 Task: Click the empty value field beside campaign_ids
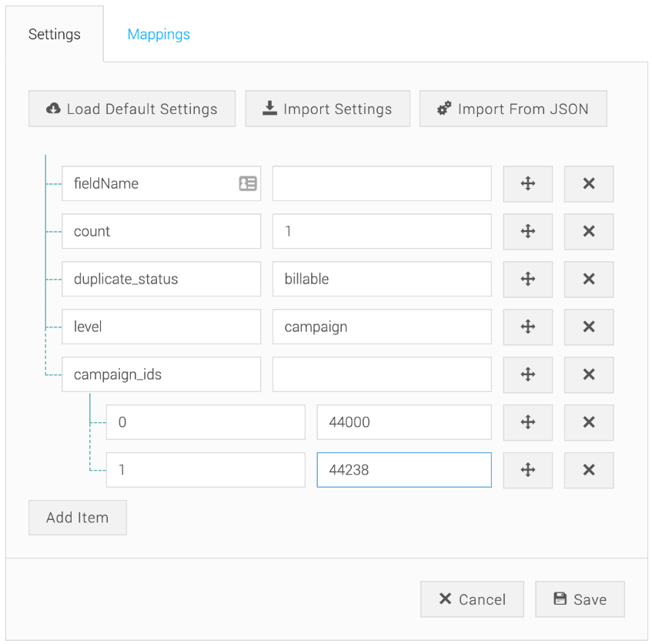coord(382,374)
